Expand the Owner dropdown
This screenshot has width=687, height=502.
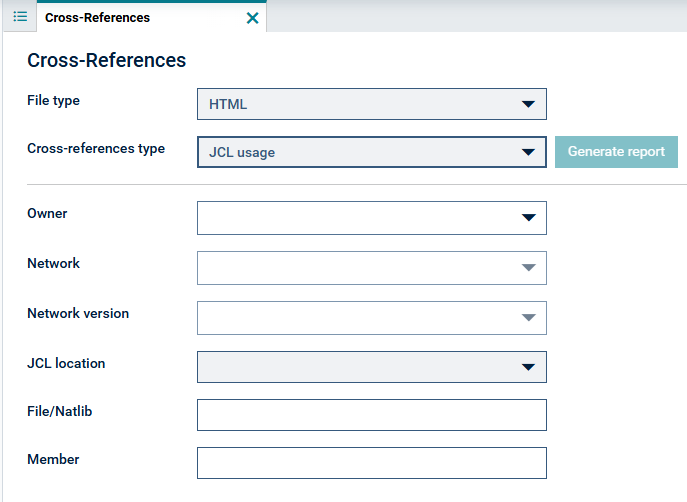(x=372, y=218)
